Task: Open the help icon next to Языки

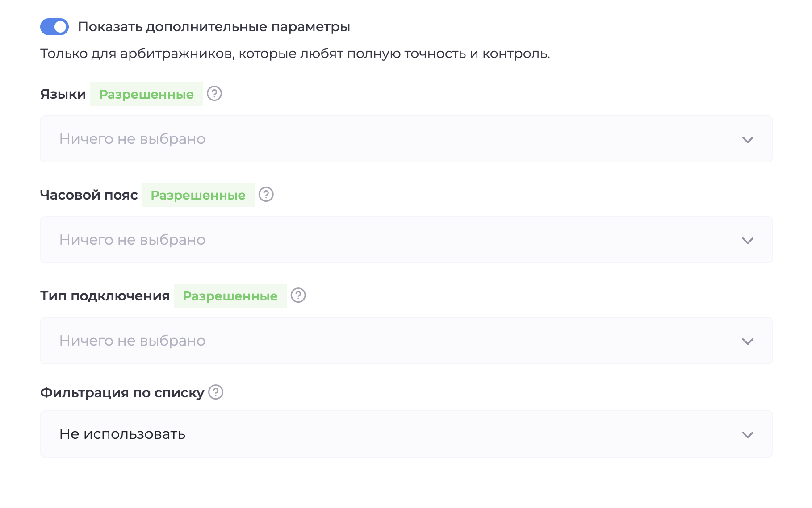Action: click(x=214, y=94)
